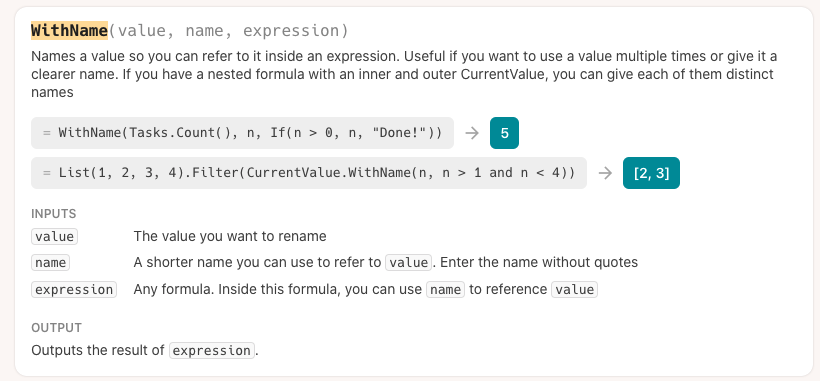
Task: Click the List(1, 2, 3, 4).Filter example formula box
Action: point(309,173)
